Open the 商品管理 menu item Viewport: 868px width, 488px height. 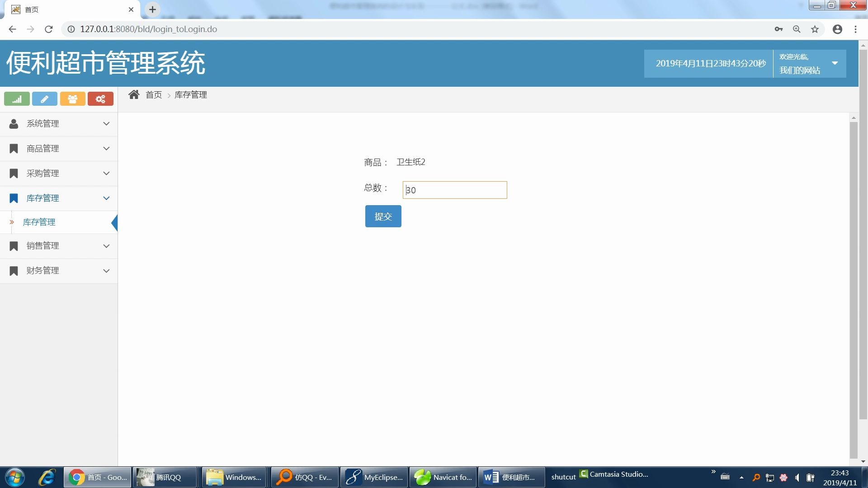pyautogui.click(x=59, y=149)
